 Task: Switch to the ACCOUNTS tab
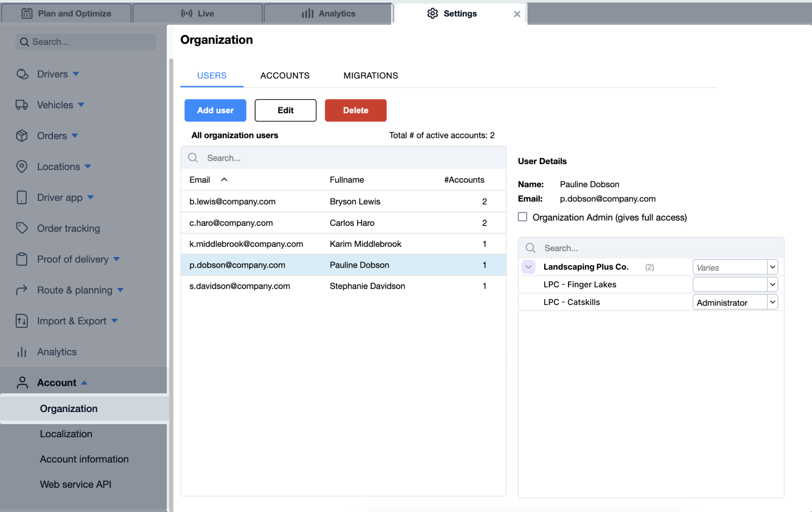tap(284, 75)
